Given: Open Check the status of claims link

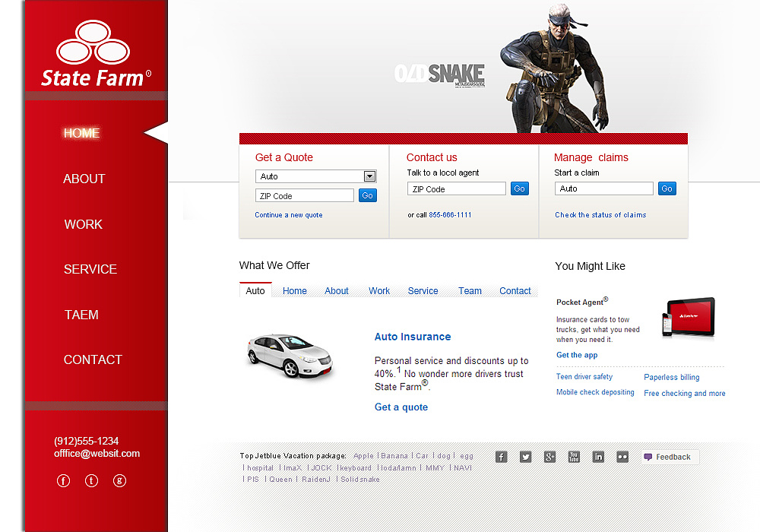Looking at the screenshot, I should pos(600,214).
